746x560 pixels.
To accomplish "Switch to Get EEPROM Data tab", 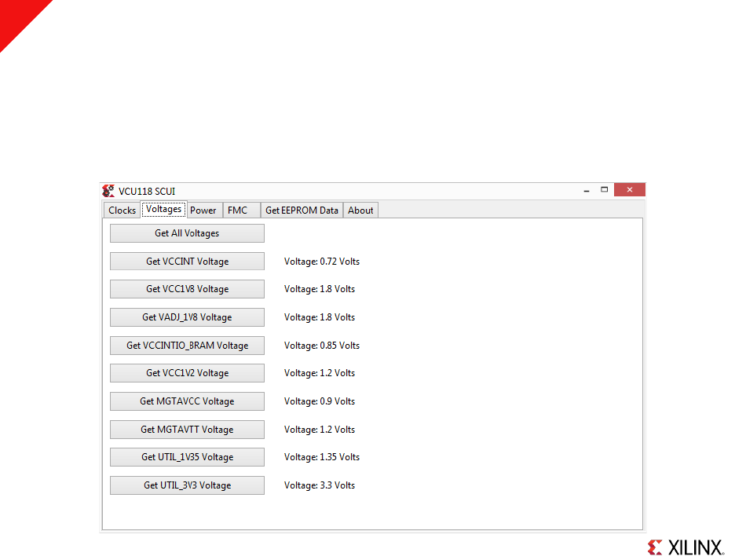I will 302,210.
